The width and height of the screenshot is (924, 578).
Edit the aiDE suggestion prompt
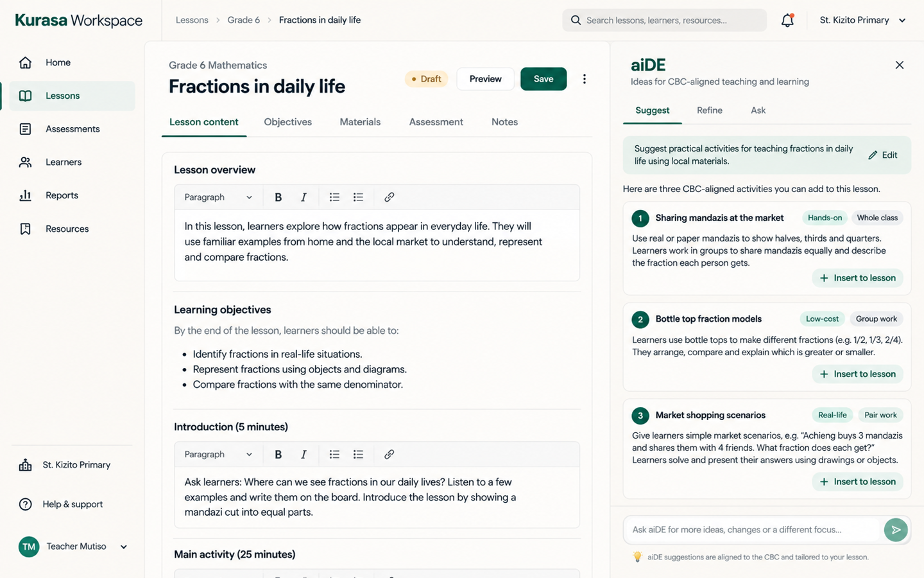tap(883, 155)
